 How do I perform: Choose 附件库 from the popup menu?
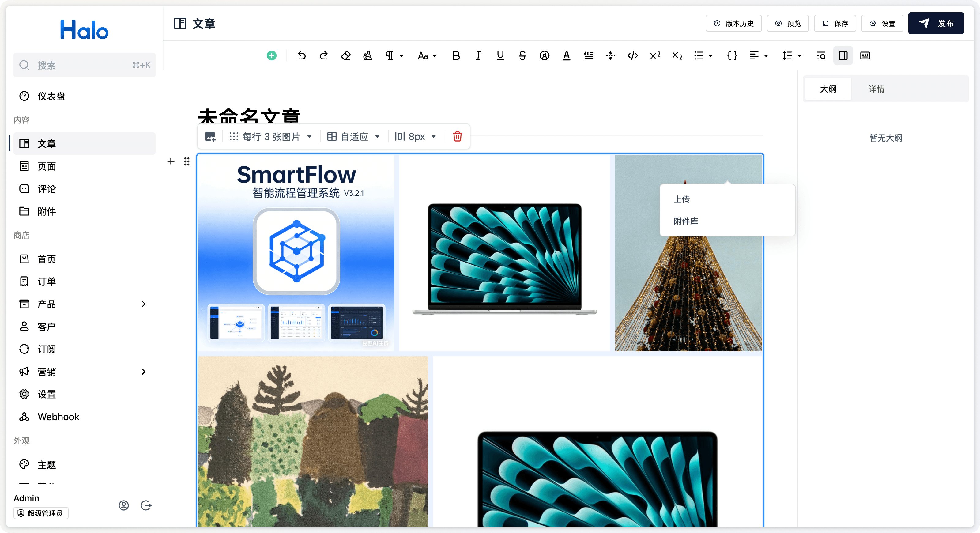click(x=727, y=221)
